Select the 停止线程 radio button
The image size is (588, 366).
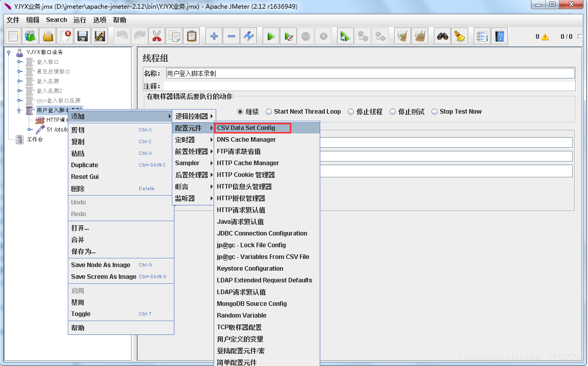[351, 112]
